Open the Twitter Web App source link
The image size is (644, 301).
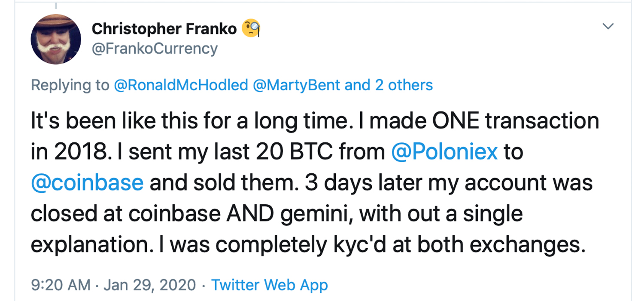point(270,285)
